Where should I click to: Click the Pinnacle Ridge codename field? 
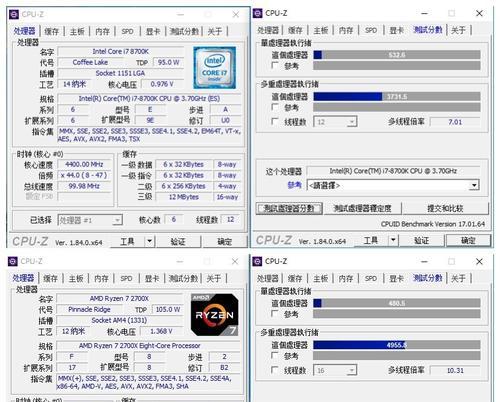[89, 309]
